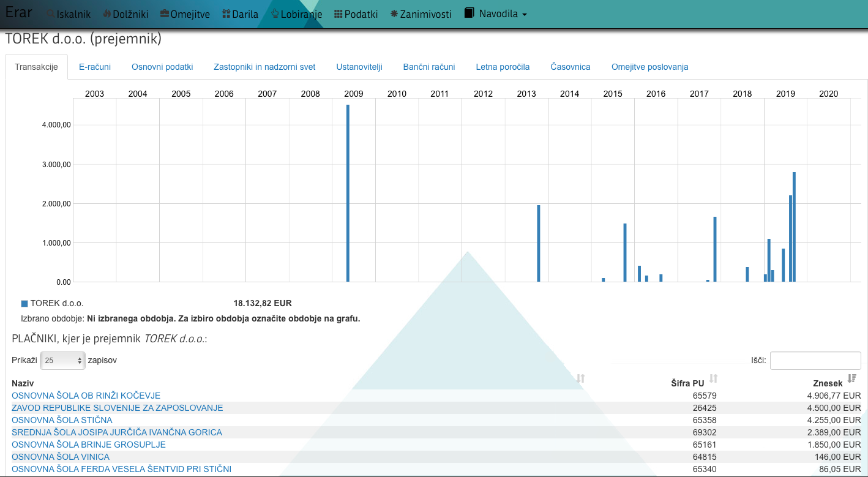Click the Šifra PU value 26425
This screenshot has height=477, width=868.
705,408
